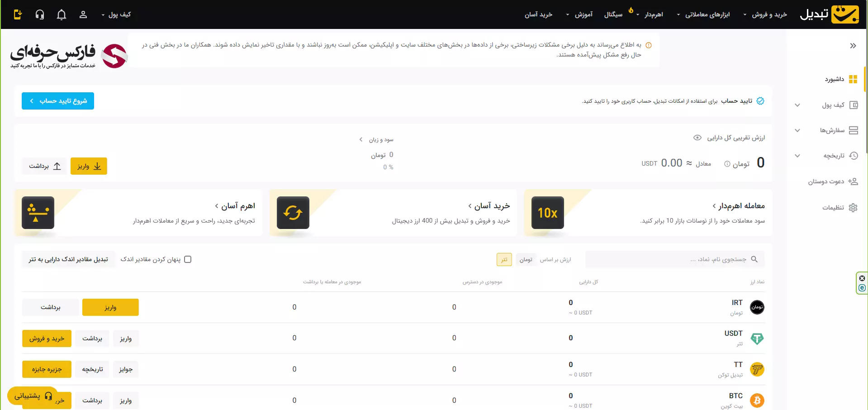Screen dimensions: 868x410
Task: Click the top برداشت button
Action: pyautogui.click(x=44, y=166)
